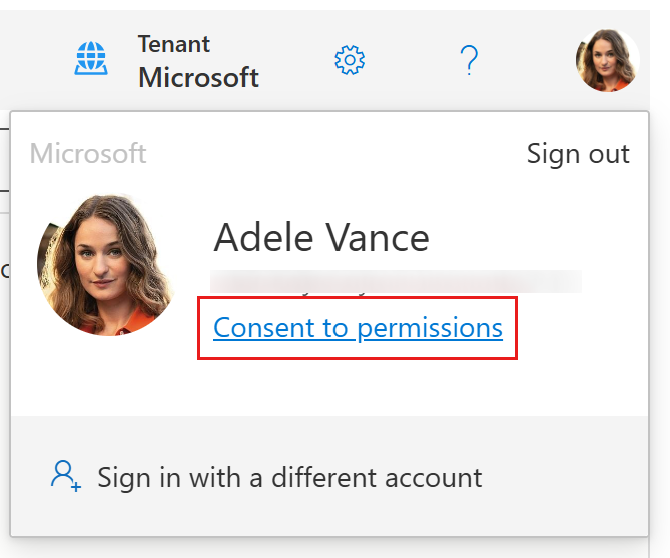This screenshot has width=670, height=558.
Task: Click the word 'permissions' in the link
Action: 430,329
